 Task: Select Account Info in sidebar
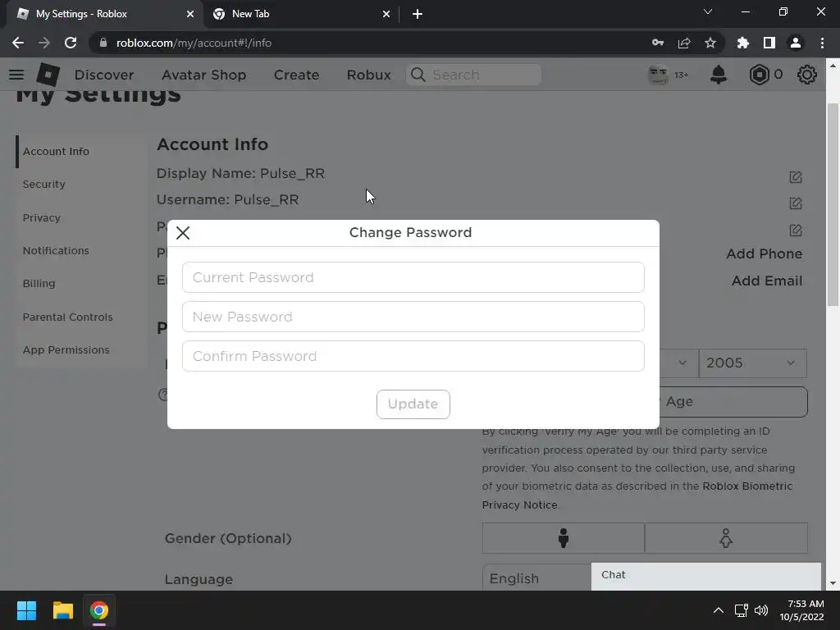56,152
